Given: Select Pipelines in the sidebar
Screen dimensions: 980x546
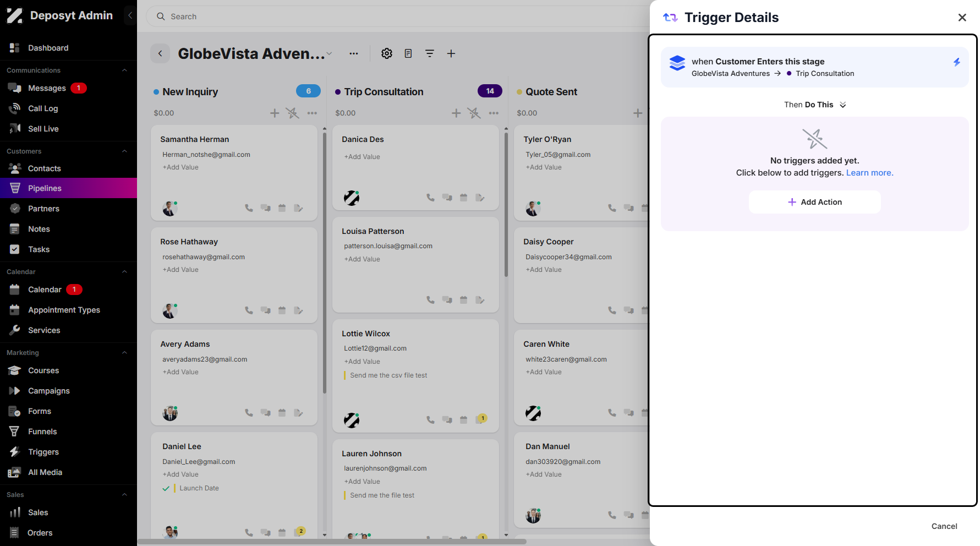Looking at the screenshot, I should pos(68,188).
